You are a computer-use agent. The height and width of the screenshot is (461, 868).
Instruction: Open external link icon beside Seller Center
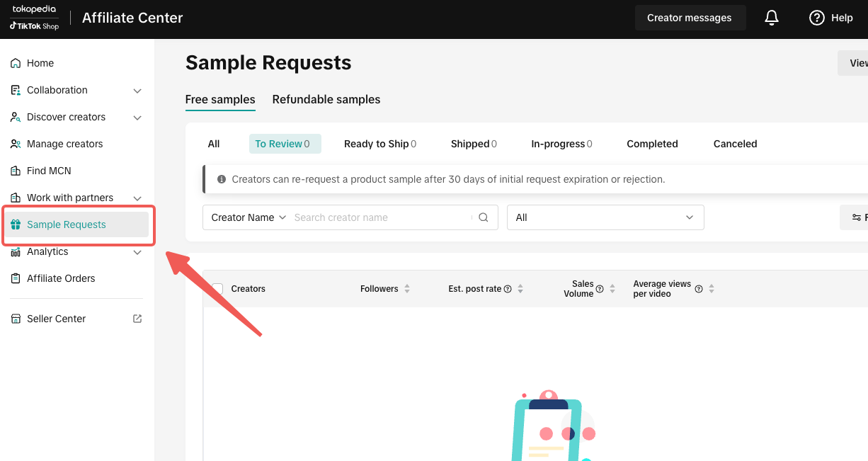tap(137, 319)
